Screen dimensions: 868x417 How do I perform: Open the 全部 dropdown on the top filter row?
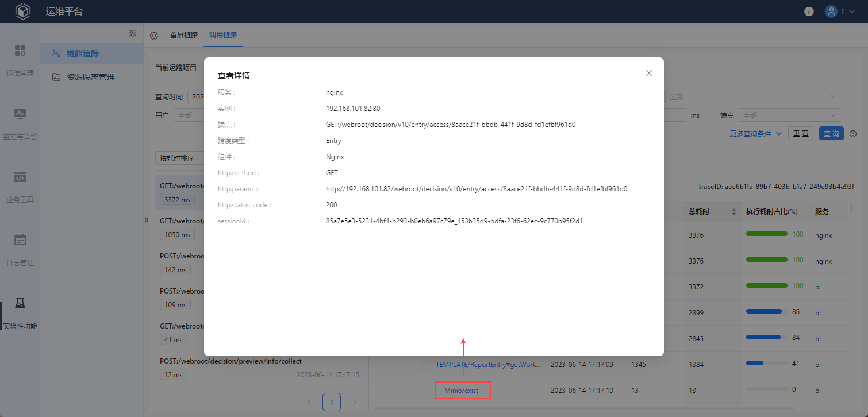point(753,96)
